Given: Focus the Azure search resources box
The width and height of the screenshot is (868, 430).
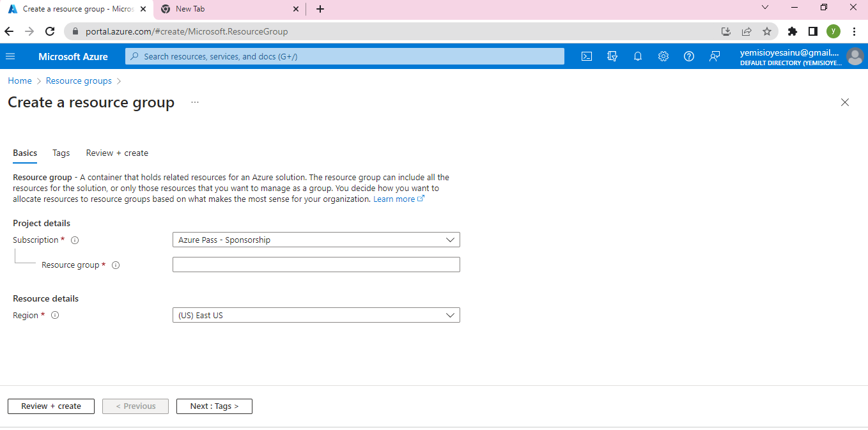Looking at the screenshot, I should 345,56.
